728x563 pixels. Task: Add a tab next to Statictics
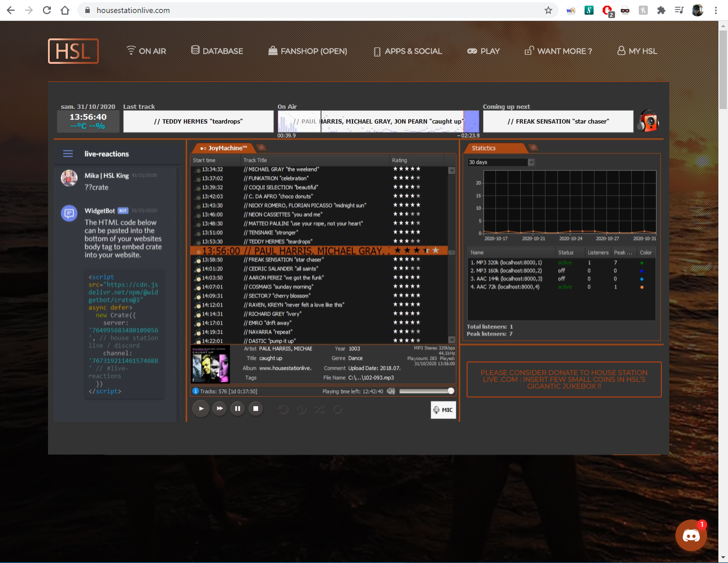533,148
